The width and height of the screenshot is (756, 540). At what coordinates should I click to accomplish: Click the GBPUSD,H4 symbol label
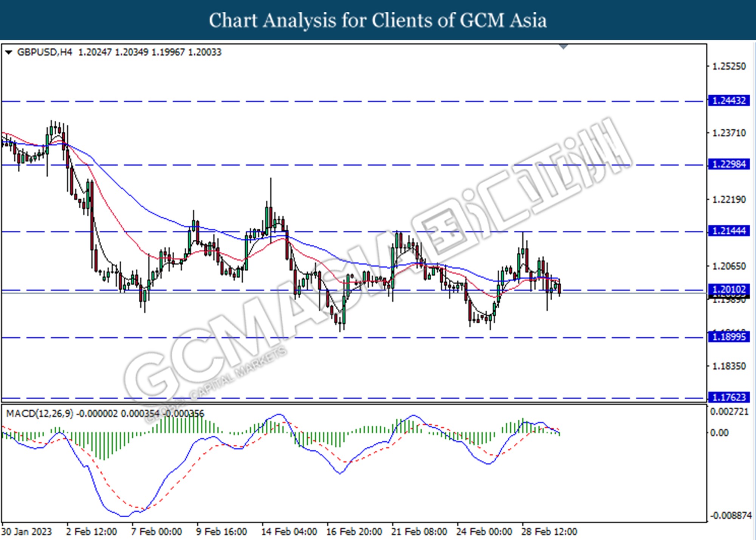click(x=45, y=52)
